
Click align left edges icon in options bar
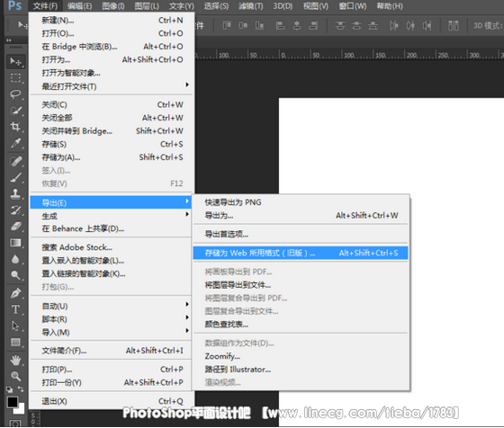coord(281,25)
